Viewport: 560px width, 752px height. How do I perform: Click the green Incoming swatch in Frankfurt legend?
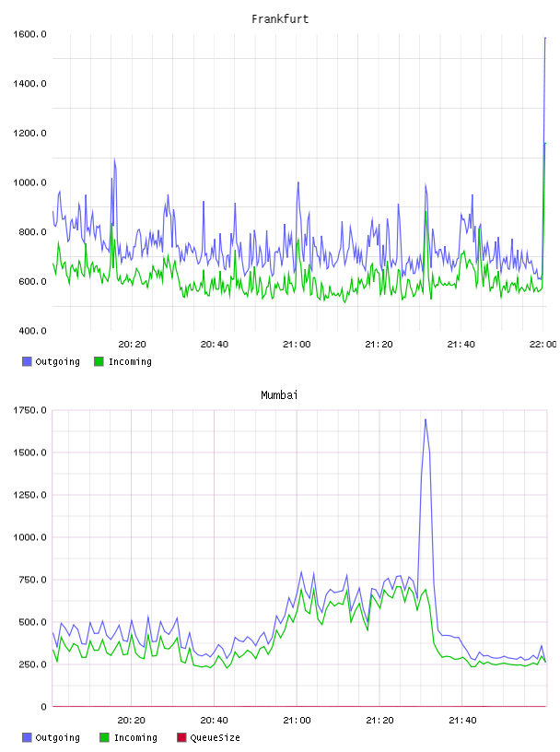pyautogui.click(x=99, y=361)
